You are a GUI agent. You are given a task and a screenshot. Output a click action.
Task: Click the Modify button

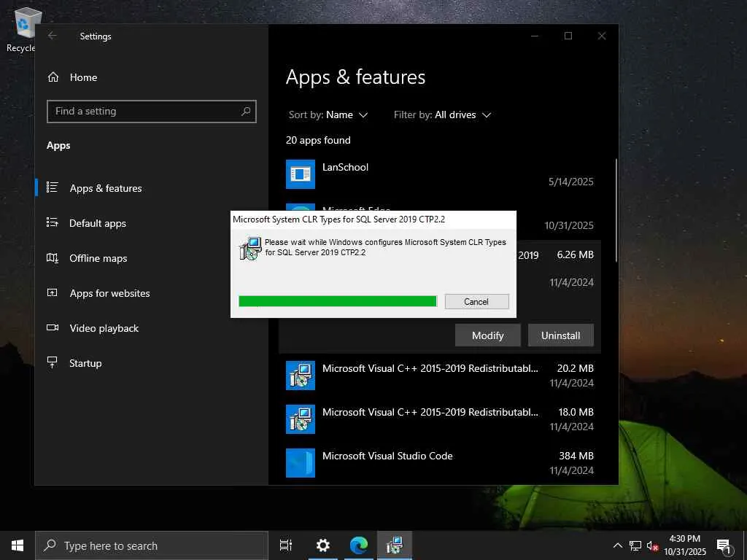(x=487, y=335)
